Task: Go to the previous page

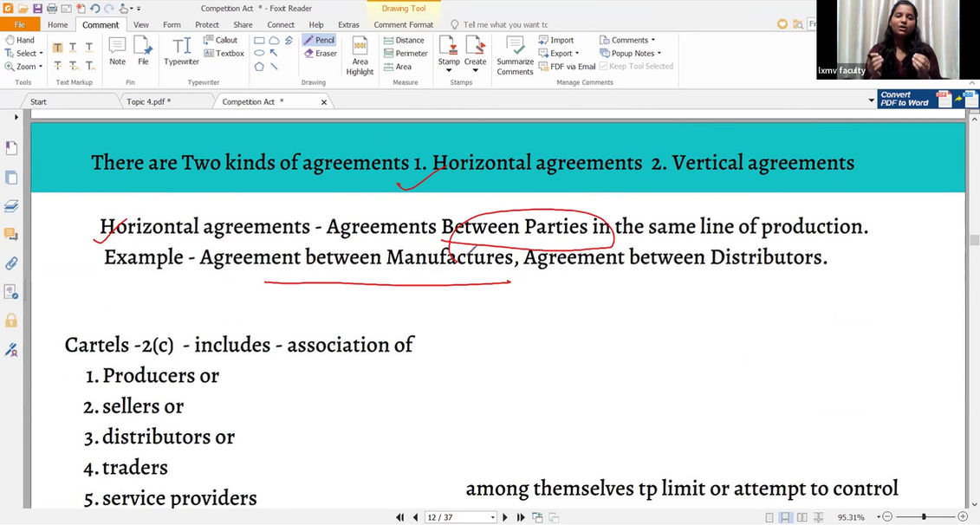Action: pyautogui.click(x=416, y=517)
